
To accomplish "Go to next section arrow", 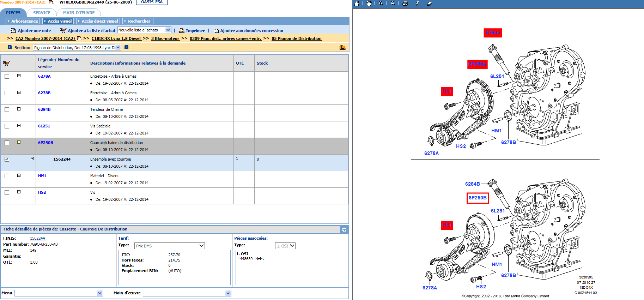I will click(x=126, y=47).
